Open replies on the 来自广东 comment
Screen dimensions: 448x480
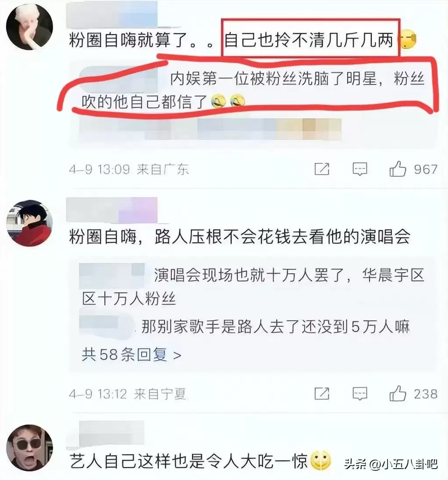[360, 169]
